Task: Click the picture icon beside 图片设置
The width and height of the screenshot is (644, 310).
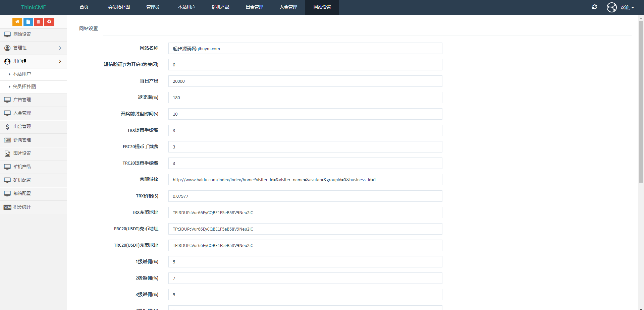Action: tap(7, 153)
